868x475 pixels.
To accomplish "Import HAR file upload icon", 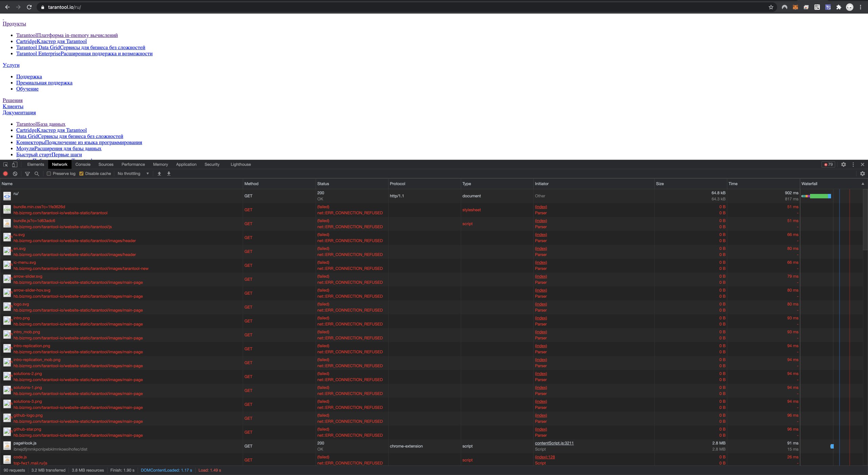I will (159, 174).
